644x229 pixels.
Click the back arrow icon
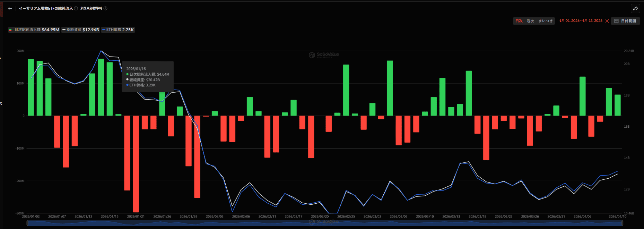(10, 9)
